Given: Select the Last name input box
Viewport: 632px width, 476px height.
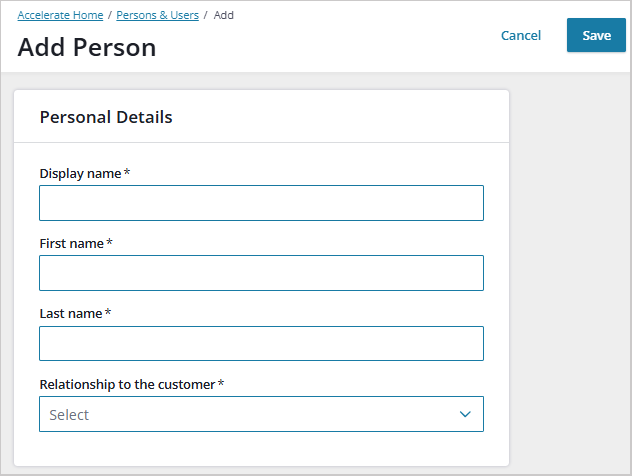Looking at the screenshot, I should 261,343.
